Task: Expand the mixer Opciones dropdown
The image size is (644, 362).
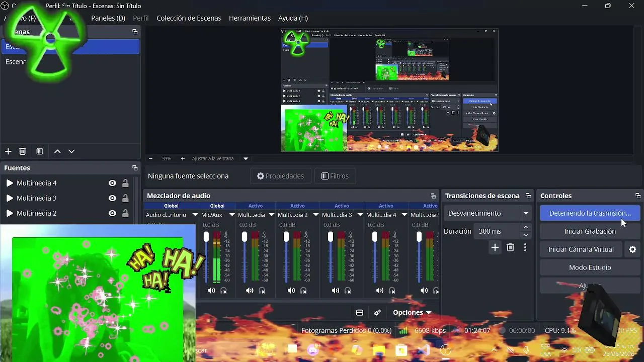Action: [413, 313]
